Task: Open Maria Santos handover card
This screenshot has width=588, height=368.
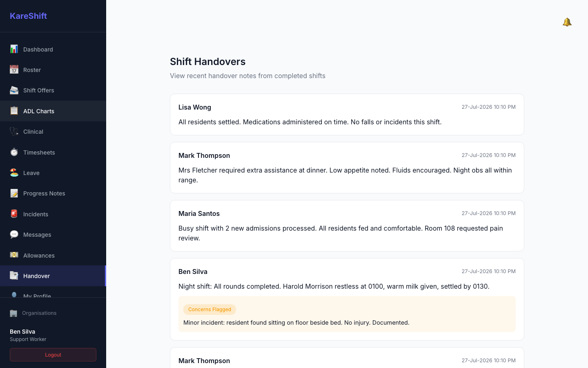Action: (347, 226)
